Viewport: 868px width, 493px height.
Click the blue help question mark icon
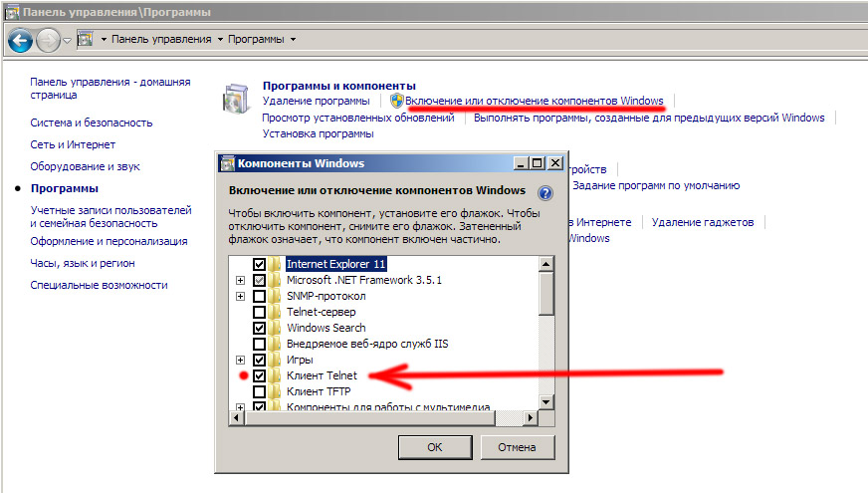click(x=544, y=192)
